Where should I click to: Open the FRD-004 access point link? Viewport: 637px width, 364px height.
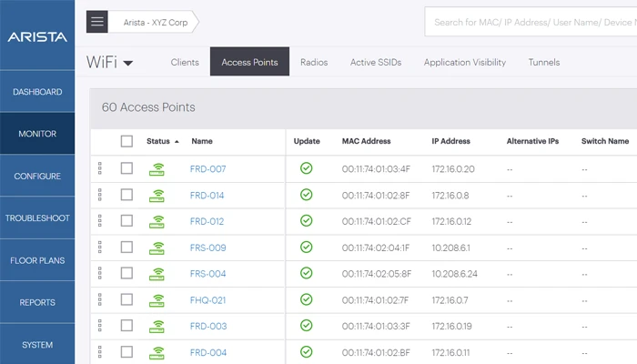[207, 352]
